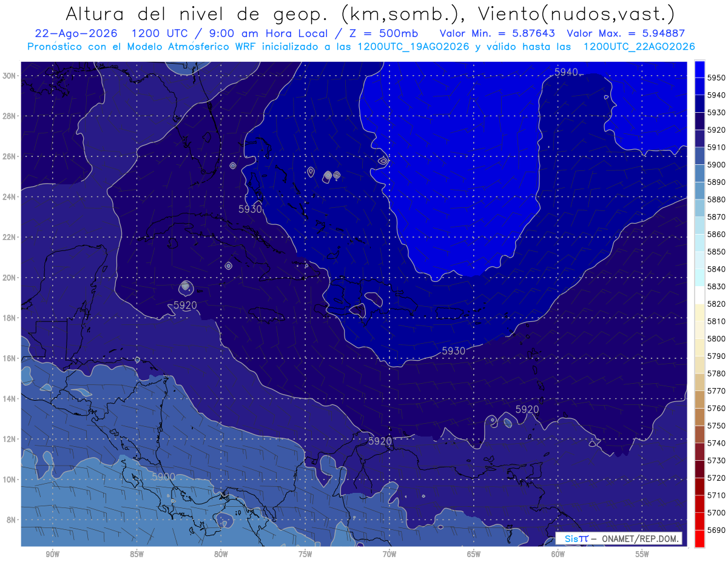This screenshot has width=728, height=562.
Task: Click the 70W longitude axis label
Action: (389, 554)
